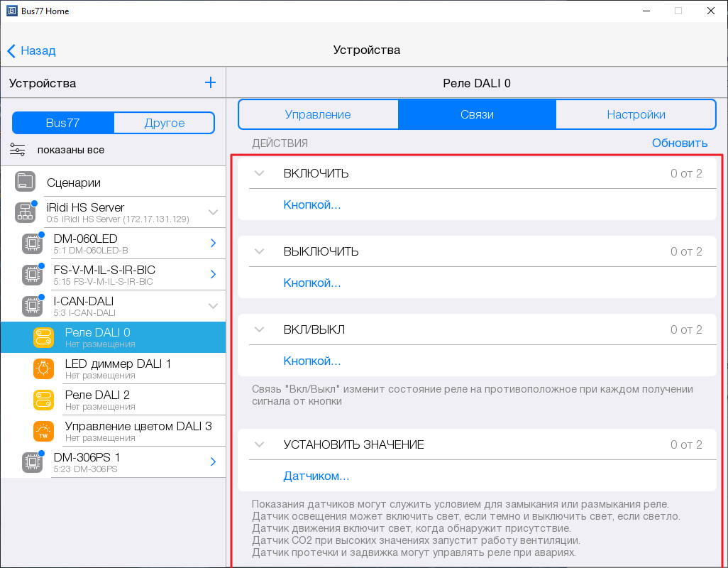Collapse the I-CAN-DALI device group
This screenshot has height=568, width=728.
click(x=213, y=306)
